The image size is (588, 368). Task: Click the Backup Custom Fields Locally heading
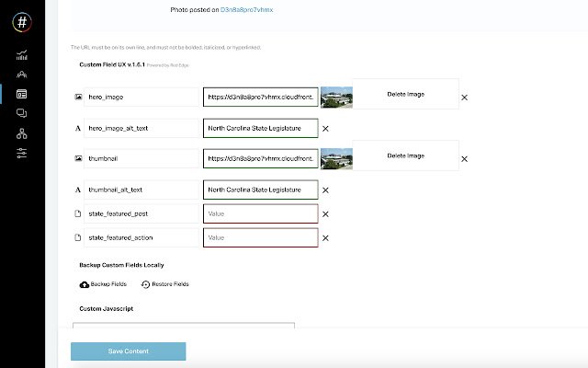coord(121,265)
